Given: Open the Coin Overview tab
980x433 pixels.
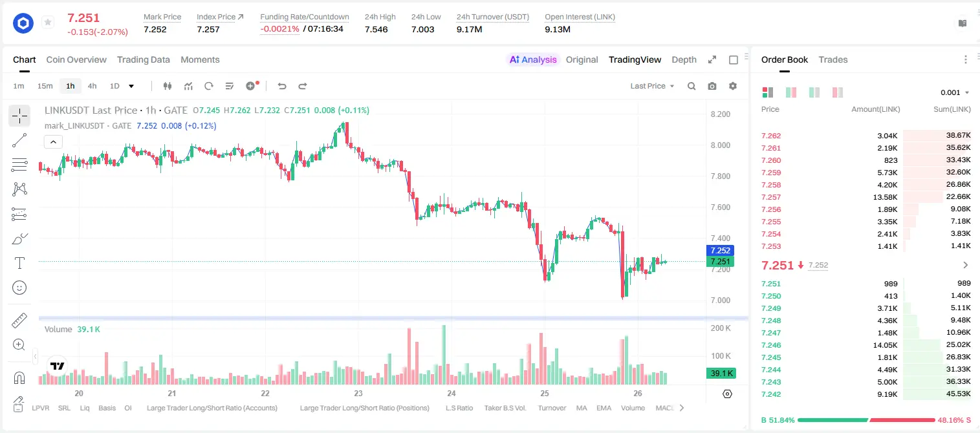Looking at the screenshot, I should coord(76,59).
